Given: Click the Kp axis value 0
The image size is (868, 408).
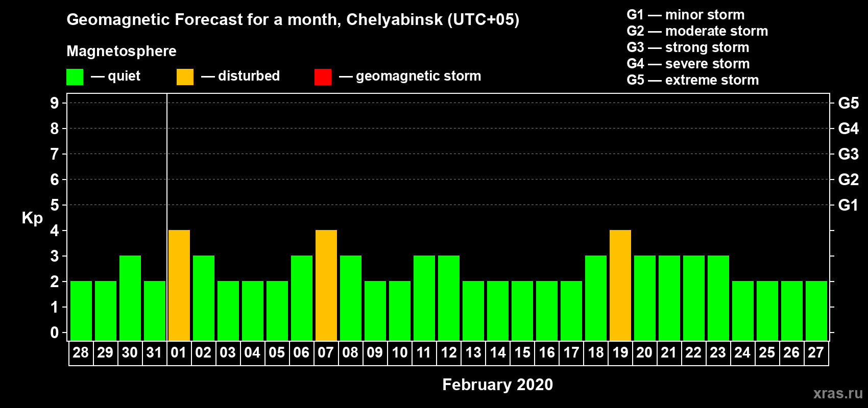Looking at the screenshot, I should 55,333.
